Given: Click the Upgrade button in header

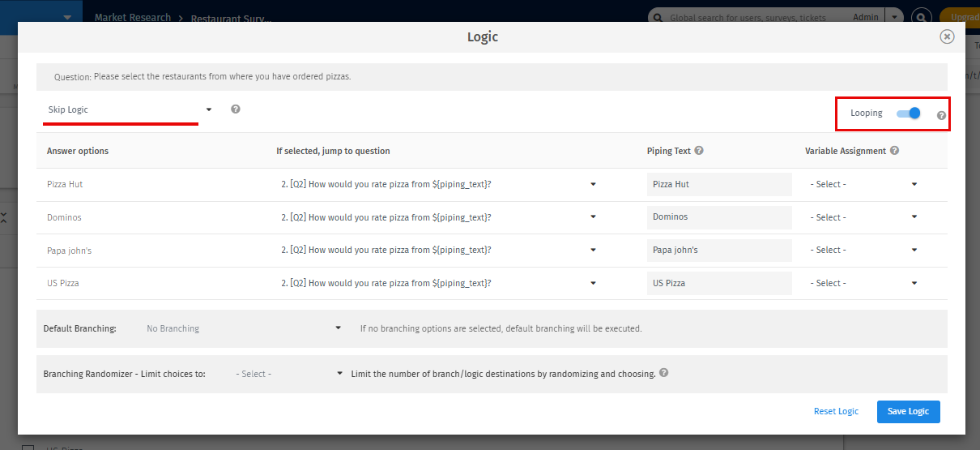Looking at the screenshot, I should click(x=961, y=17).
